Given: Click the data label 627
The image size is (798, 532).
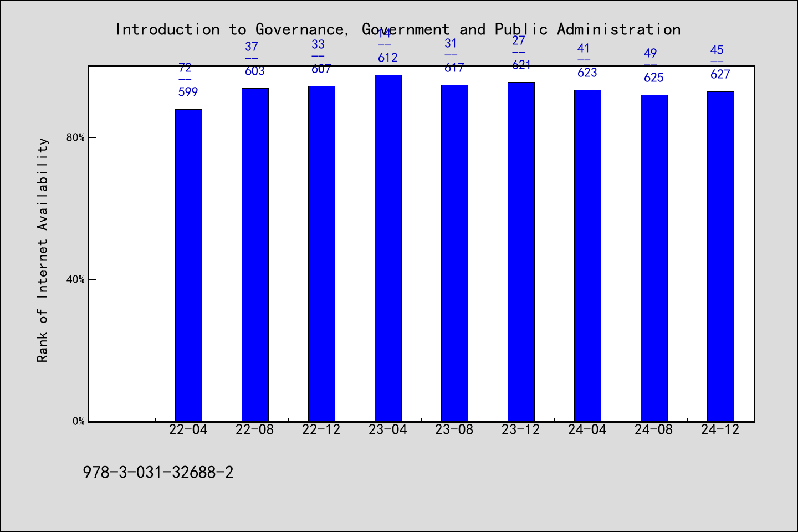Looking at the screenshot, I should point(720,74).
